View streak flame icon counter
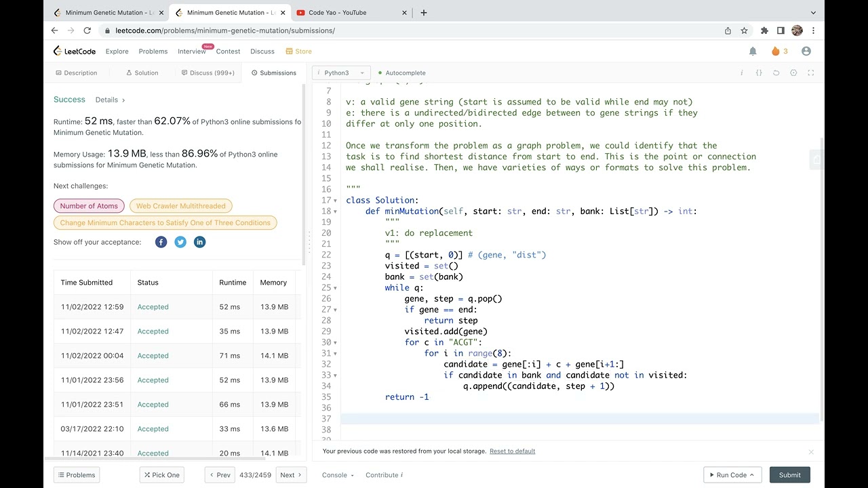Image resolution: width=868 pixels, height=488 pixels. pyautogui.click(x=779, y=51)
